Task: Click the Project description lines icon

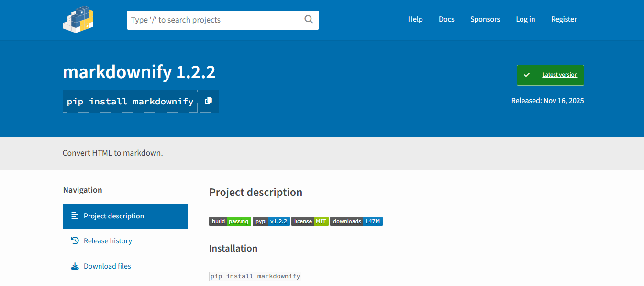Action: coord(75,216)
